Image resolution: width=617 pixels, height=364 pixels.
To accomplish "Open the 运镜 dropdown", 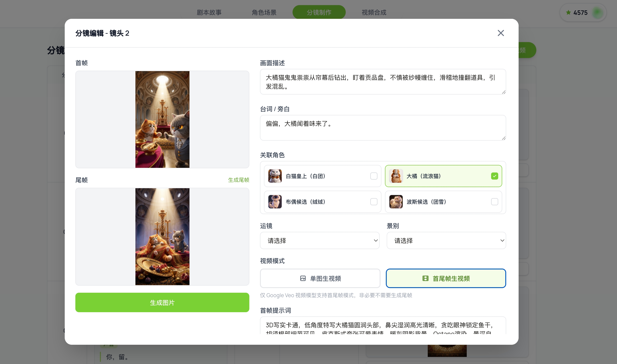I will point(320,240).
